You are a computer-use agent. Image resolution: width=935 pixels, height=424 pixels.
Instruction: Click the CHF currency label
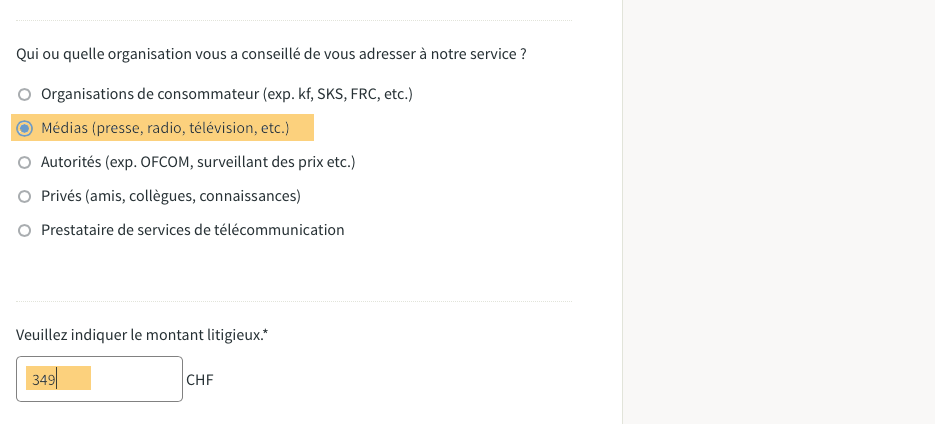200,380
